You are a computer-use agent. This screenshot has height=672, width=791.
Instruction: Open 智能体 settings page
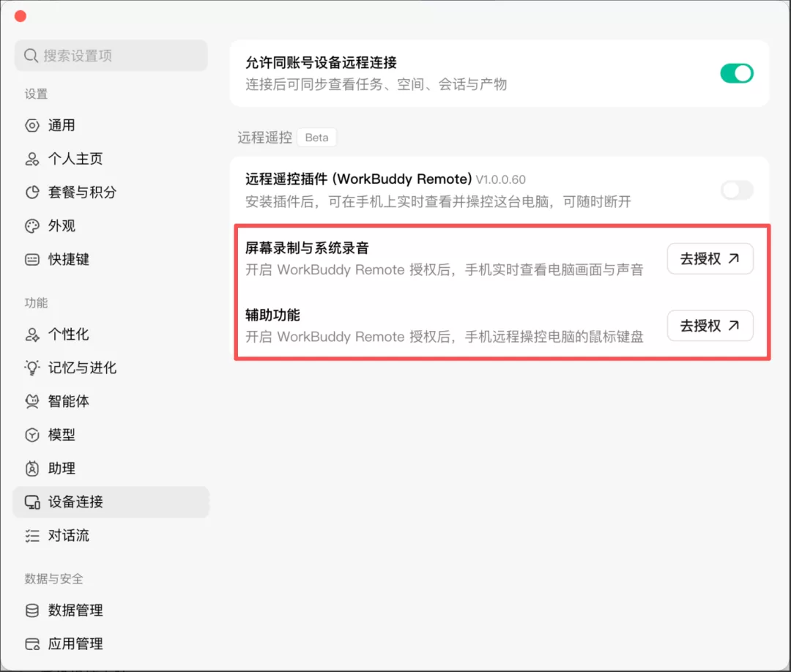(111, 401)
